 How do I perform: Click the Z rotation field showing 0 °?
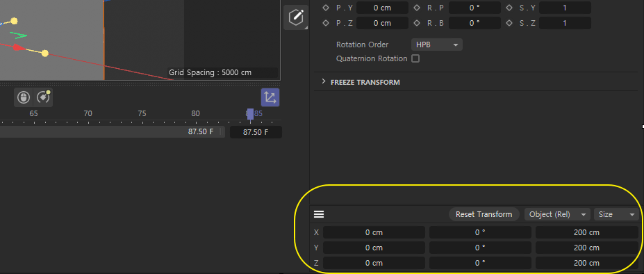[x=480, y=263]
